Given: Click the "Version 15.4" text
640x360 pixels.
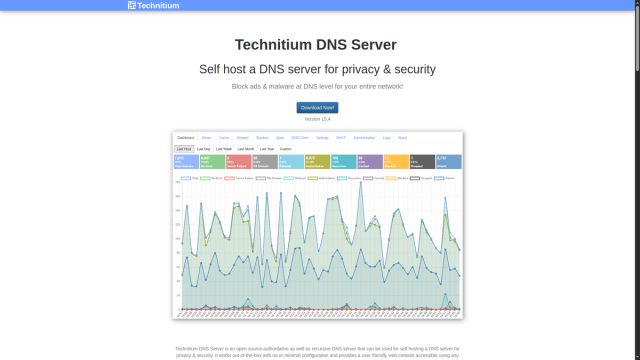Looking at the screenshot, I should click(x=317, y=119).
